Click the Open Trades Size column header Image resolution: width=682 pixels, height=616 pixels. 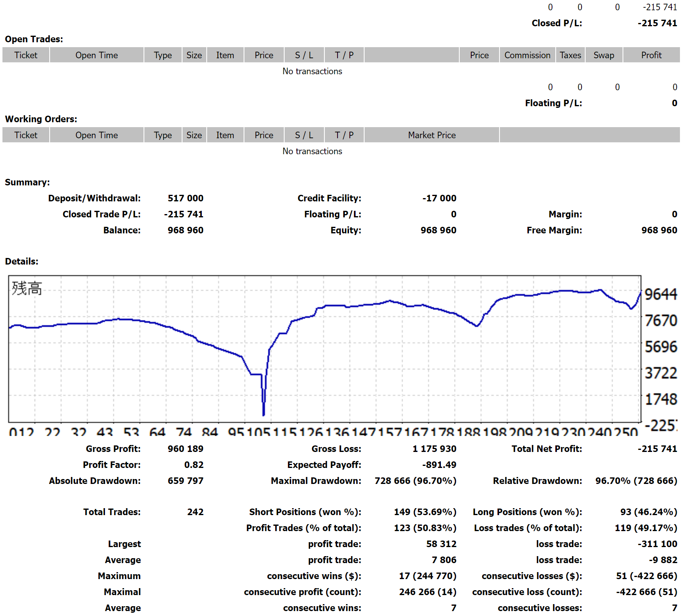coord(194,55)
